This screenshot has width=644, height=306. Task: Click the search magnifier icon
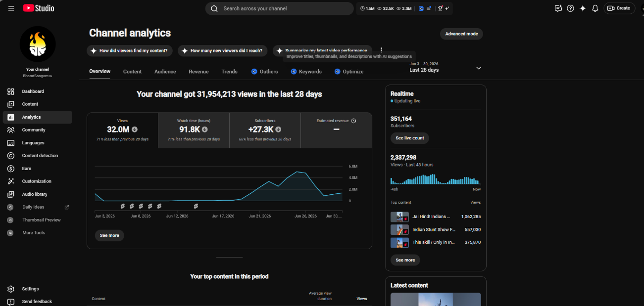click(214, 8)
